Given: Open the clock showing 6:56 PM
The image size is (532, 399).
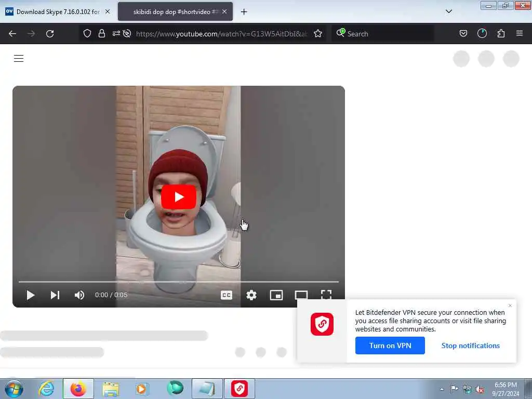Looking at the screenshot, I should [x=506, y=389].
